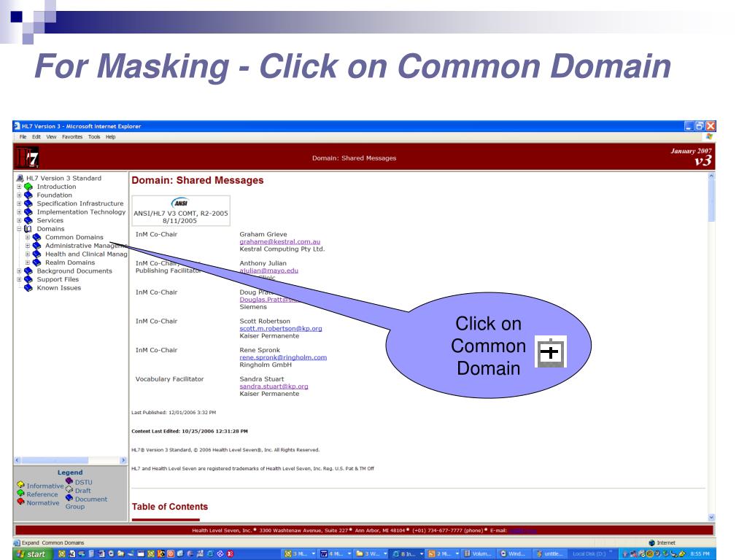
Task: Expand the Support Files node
Action: (19, 279)
